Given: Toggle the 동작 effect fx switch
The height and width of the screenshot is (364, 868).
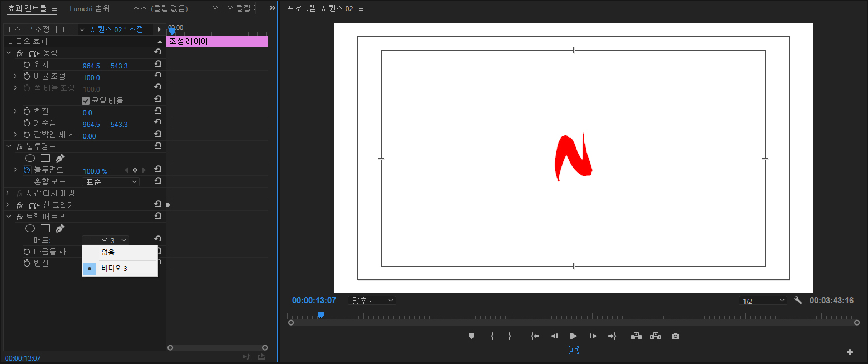Looking at the screenshot, I should click(19, 53).
